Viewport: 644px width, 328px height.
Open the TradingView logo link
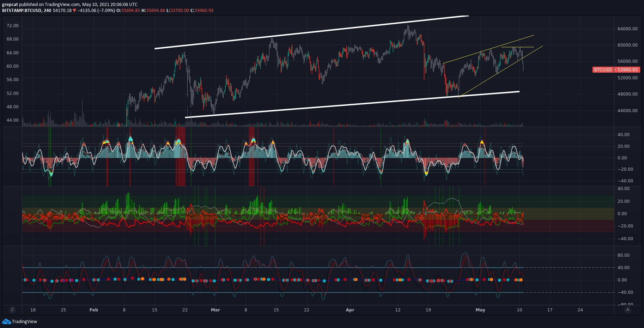coord(19,321)
